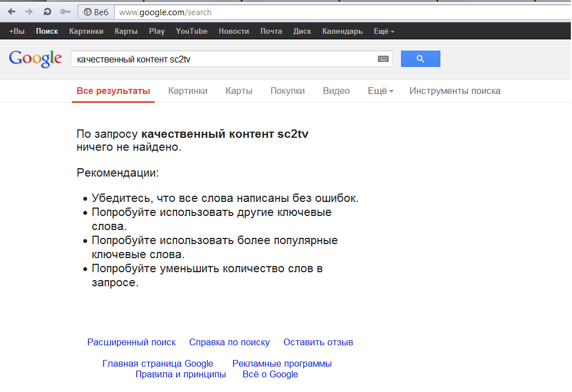
Task: Open Всё о Google link
Action: pyautogui.click(x=271, y=375)
